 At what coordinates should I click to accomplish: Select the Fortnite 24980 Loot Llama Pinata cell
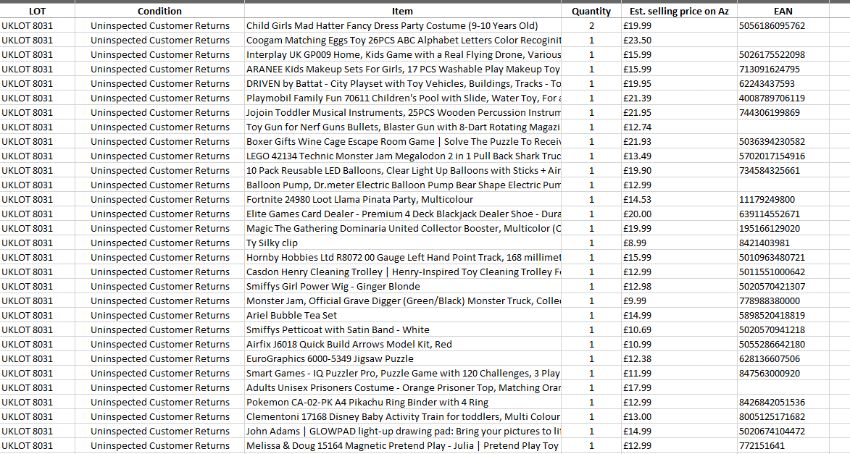pos(403,200)
